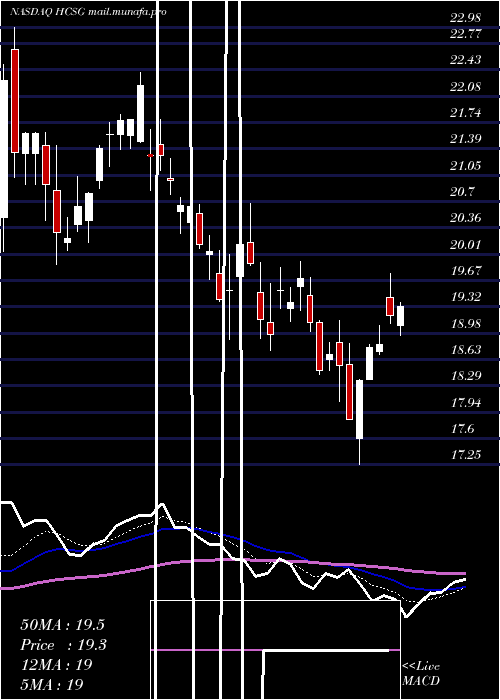Click the 21.05 price axis label
The image size is (500, 700).
pos(466,166)
